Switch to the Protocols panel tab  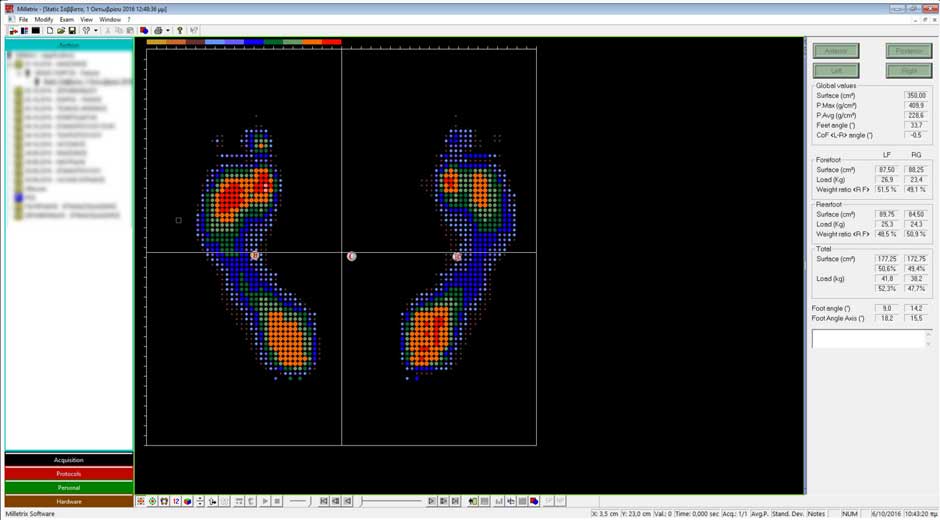pos(68,474)
